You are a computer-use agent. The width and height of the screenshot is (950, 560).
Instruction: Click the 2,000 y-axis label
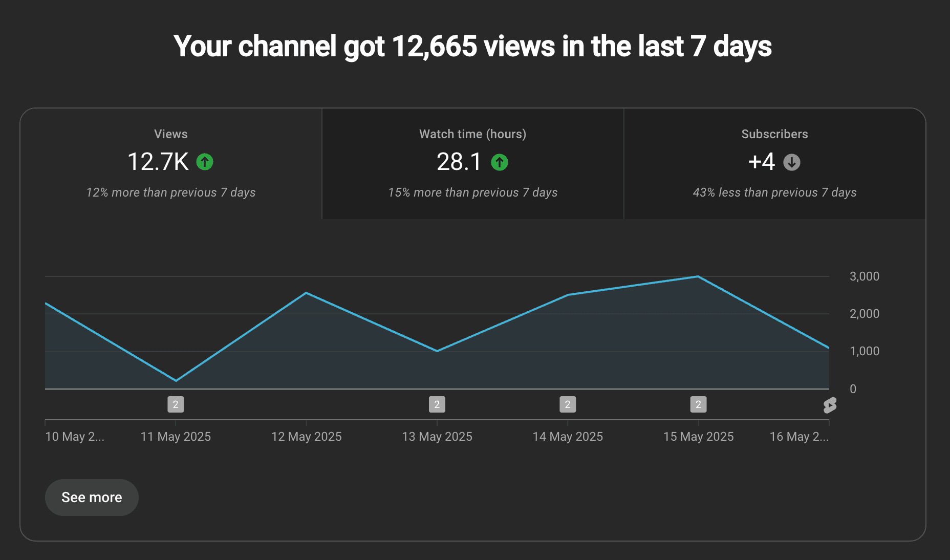[865, 314]
